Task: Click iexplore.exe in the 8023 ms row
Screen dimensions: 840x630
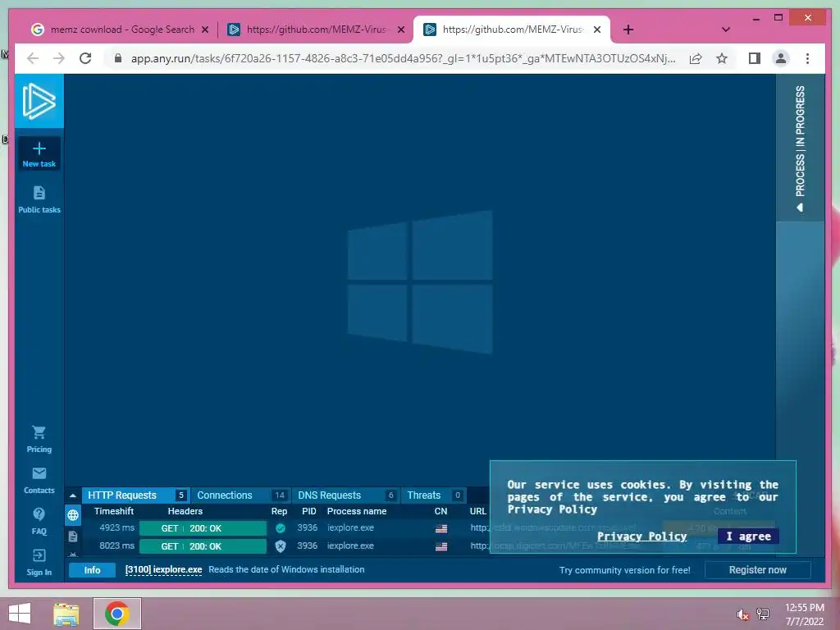Action: 350,546
